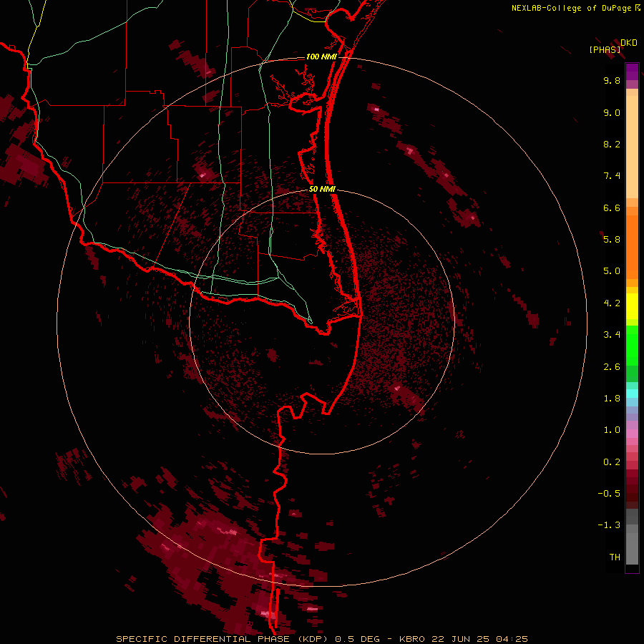
Task: Click the 50 NMI range ring label
Action: pos(322,190)
